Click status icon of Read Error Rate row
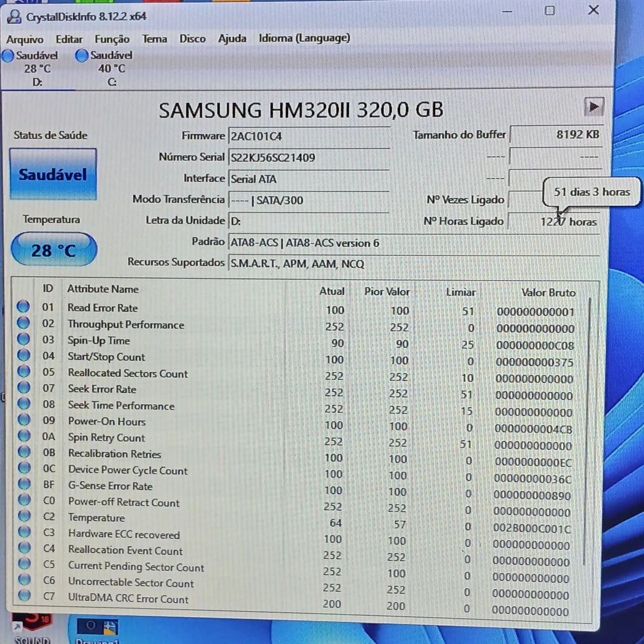This screenshot has width=644, height=644. pyautogui.click(x=23, y=306)
